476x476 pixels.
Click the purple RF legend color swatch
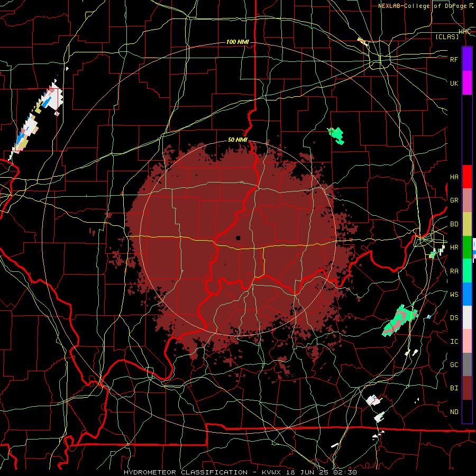(467, 59)
